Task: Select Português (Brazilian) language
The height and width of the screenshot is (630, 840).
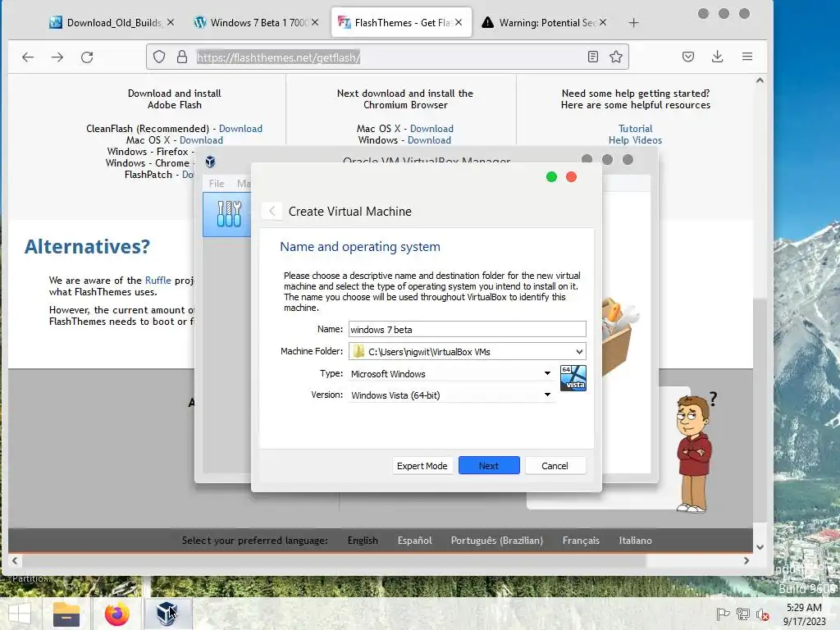Action: click(x=496, y=540)
